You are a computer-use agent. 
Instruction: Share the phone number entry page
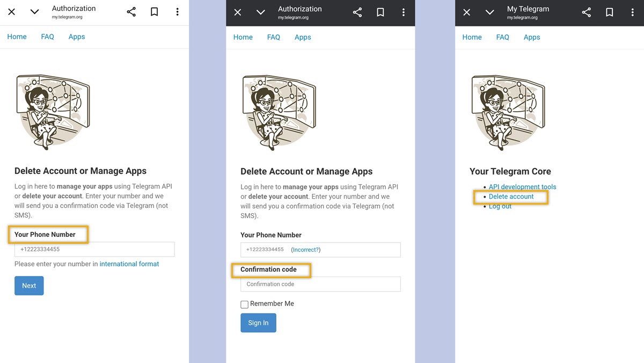pyautogui.click(x=131, y=12)
